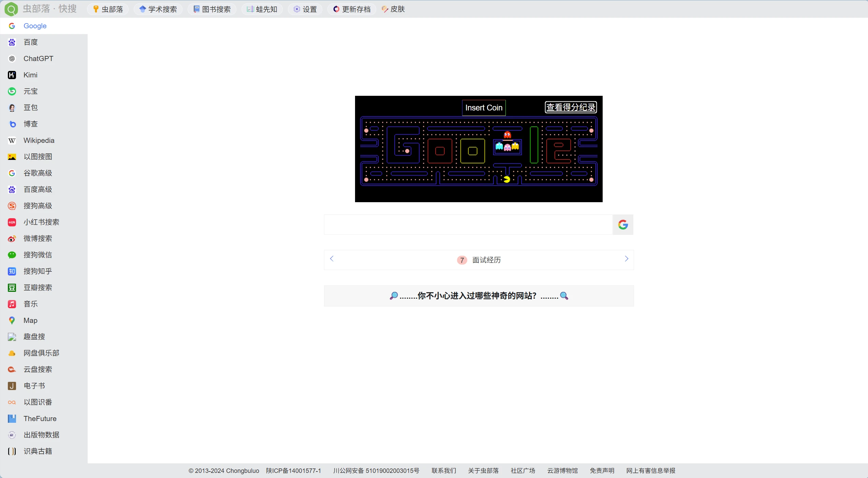Open the 虫部落 top menu item
This screenshot has height=478, width=868.
(x=108, y=9)
